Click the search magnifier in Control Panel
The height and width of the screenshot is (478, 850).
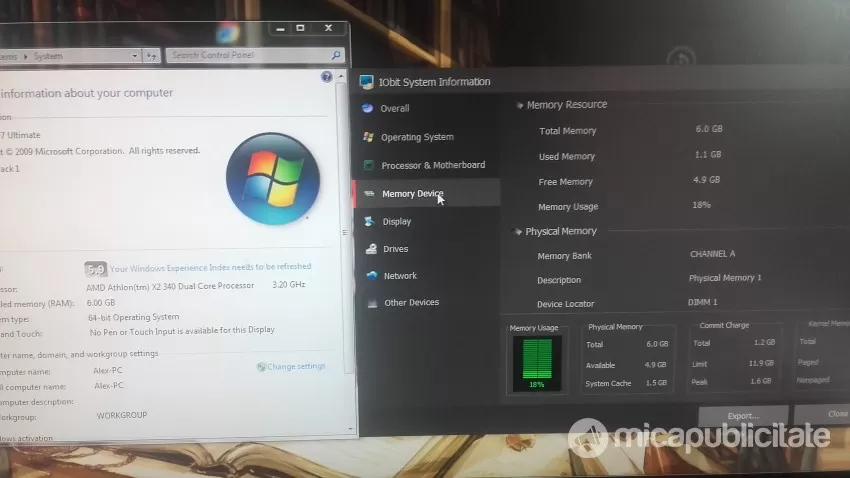click(x=336, y=55)
